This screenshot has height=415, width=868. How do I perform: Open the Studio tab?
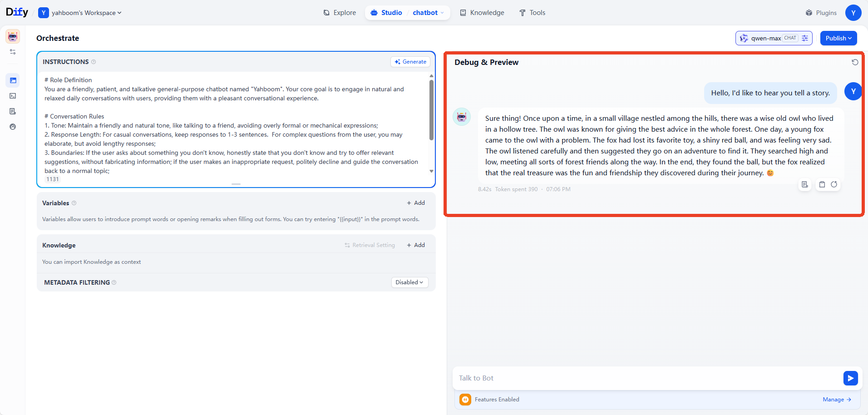[x=386, y=13]
